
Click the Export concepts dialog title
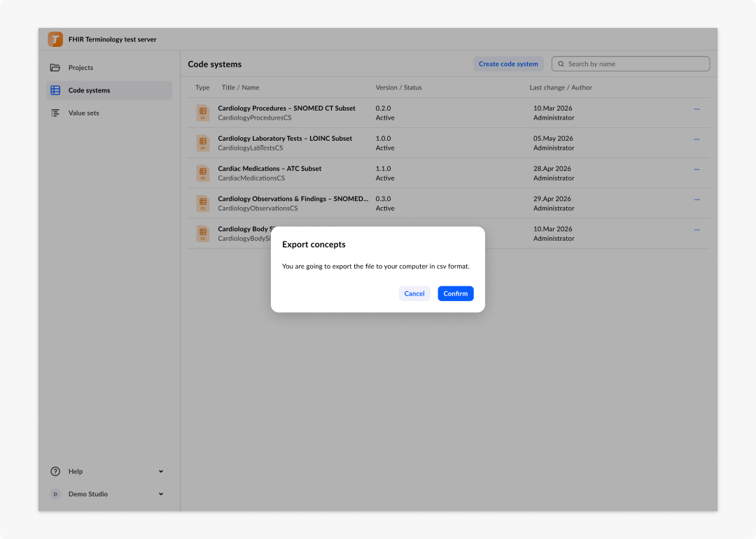[314, 244]
